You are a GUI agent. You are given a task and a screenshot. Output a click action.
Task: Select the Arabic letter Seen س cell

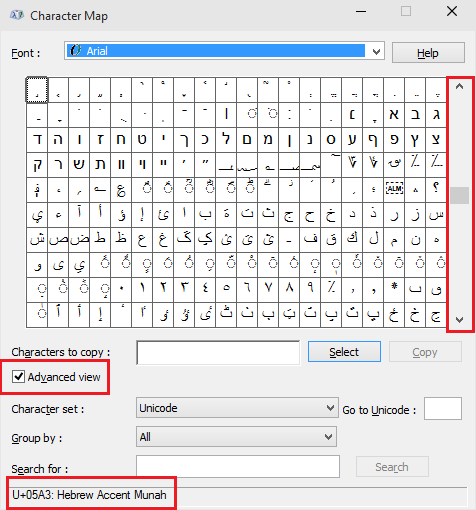(x=436, y=215)
